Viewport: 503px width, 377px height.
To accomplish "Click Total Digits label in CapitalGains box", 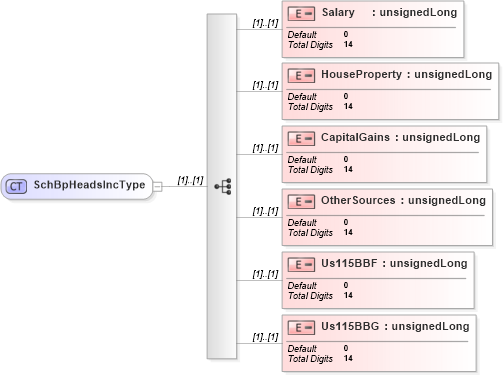I will coord(310,170).
